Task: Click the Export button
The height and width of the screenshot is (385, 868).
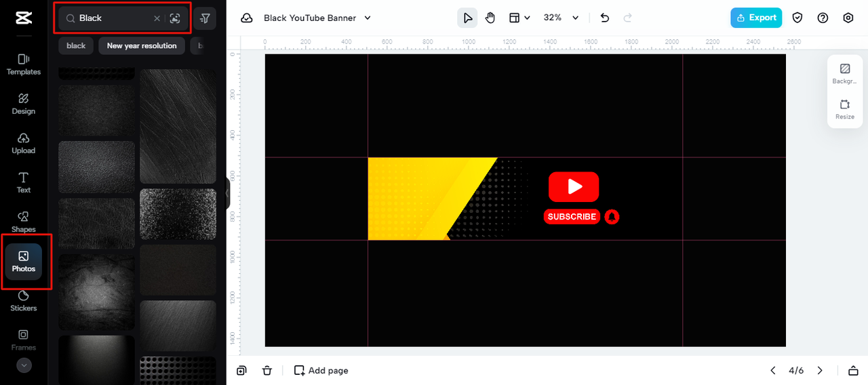Action: coord(756,18)
